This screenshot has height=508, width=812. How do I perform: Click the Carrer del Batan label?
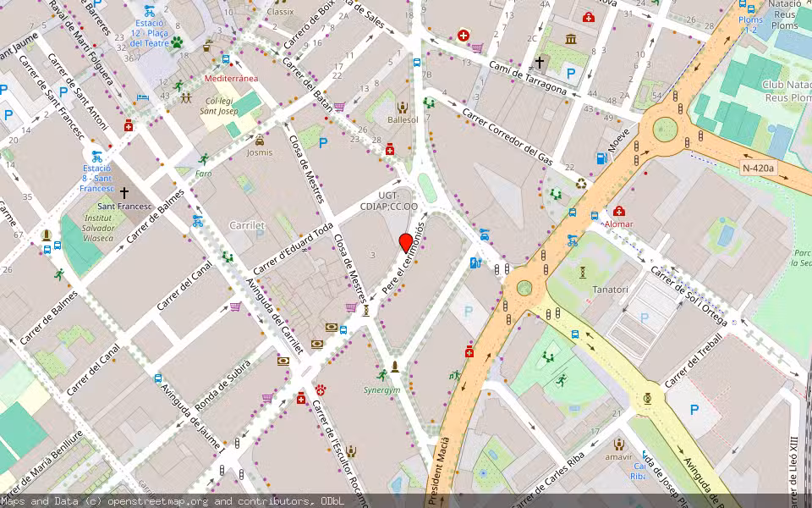coord(307,84)
